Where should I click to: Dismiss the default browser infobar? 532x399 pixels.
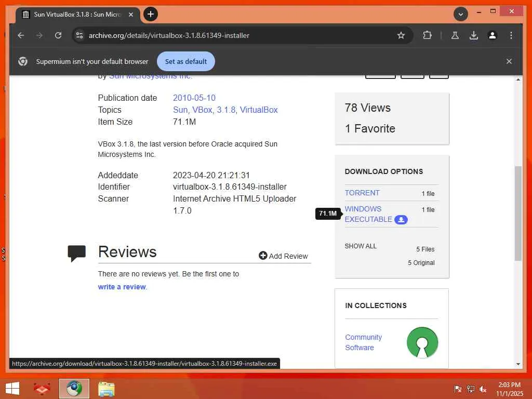point(509,61)
